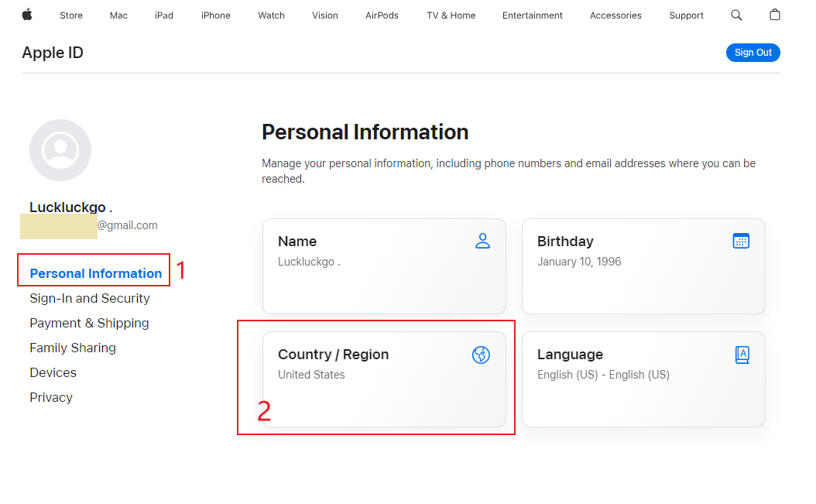Open Privacy section
Image resolution: width=816 pixels, height=504 pixels.
tap(51, 398)
